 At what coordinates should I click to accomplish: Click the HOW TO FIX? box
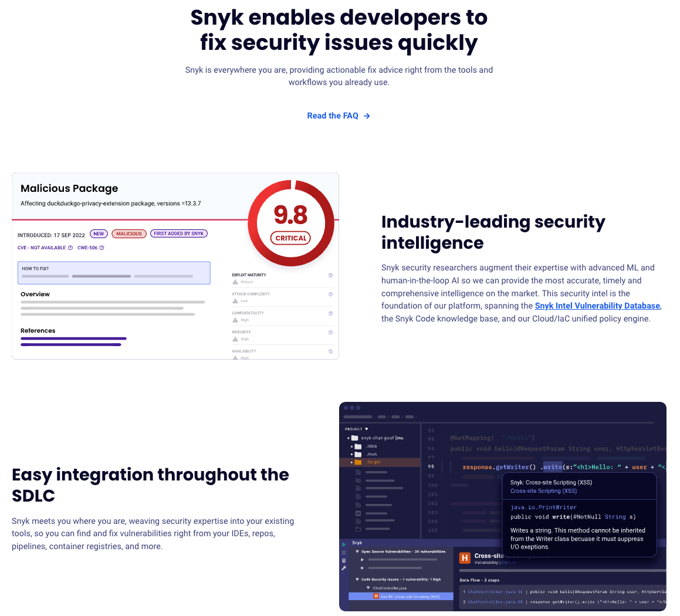114,273
